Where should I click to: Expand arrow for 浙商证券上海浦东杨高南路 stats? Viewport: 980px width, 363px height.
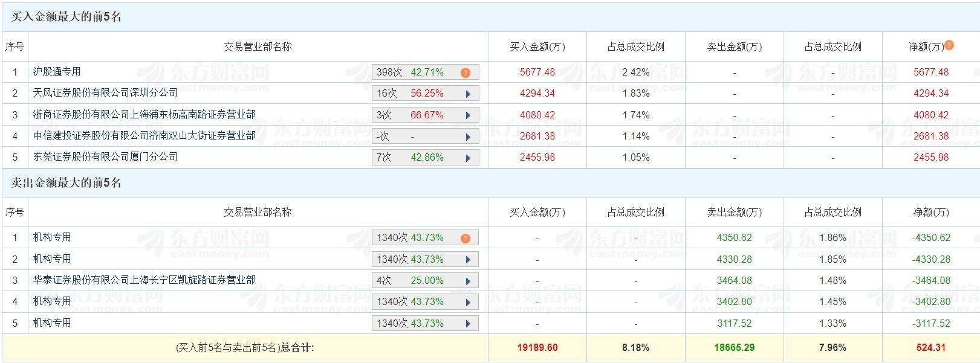pyautogui.click(x=468, y=115)
